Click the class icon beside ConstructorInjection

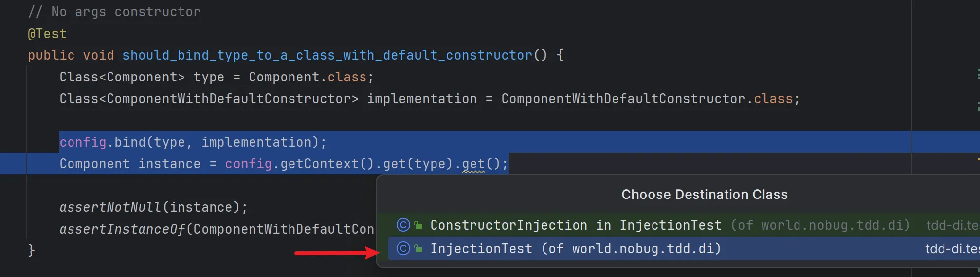(x=403, y=225)
